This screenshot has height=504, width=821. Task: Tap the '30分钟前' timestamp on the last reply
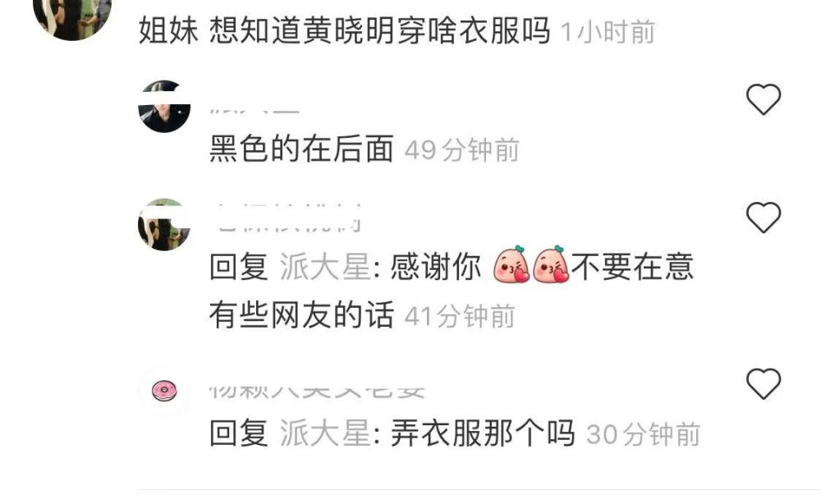pyautogui.click(x=643, y=434)
